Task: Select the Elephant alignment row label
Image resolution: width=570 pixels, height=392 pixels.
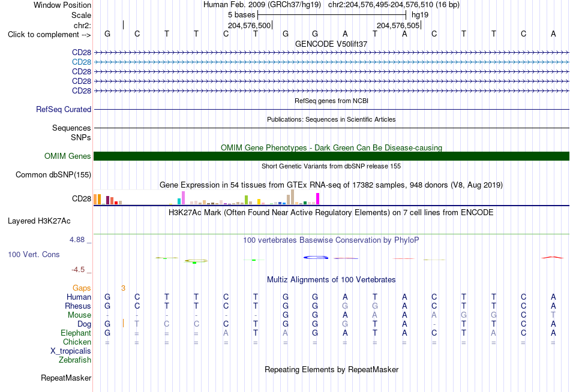Action: point(76,333)
